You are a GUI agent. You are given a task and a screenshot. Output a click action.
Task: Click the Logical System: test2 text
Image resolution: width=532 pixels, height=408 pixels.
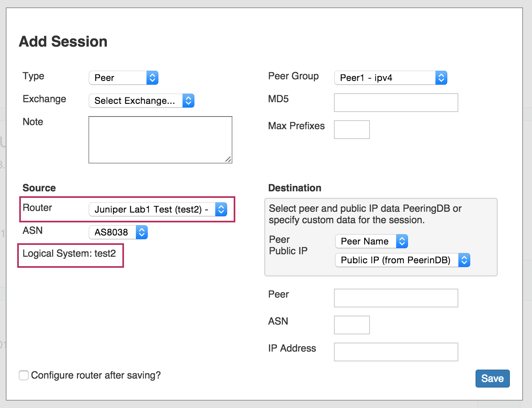point(69,253)
